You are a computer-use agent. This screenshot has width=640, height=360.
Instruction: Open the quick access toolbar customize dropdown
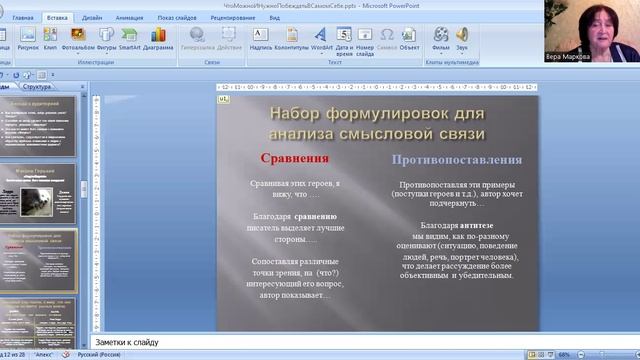coord(53,75)
